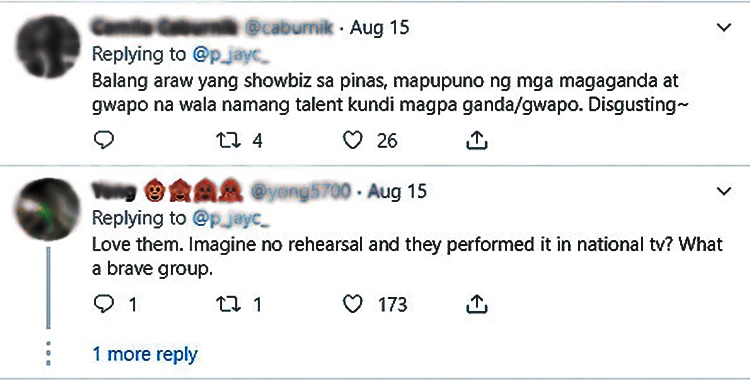Viewport: 750px width, 382px height.
Task: Expand the 1 more reply thread
Action: coord(145,354)
